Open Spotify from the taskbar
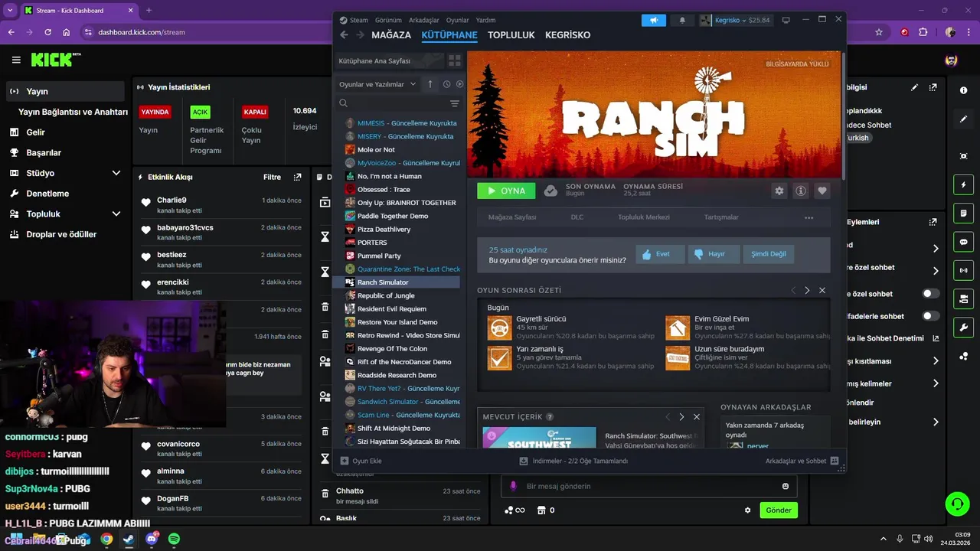 click(x=174, y=539)
